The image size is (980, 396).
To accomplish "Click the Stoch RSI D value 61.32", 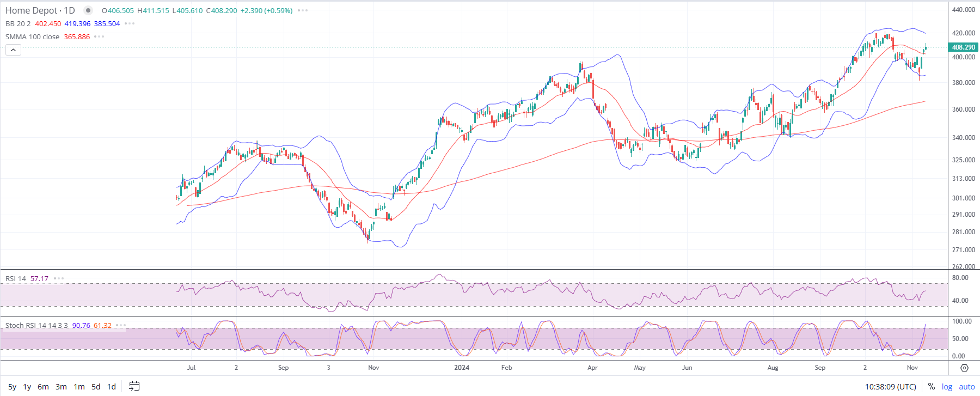I will (102, 325).
